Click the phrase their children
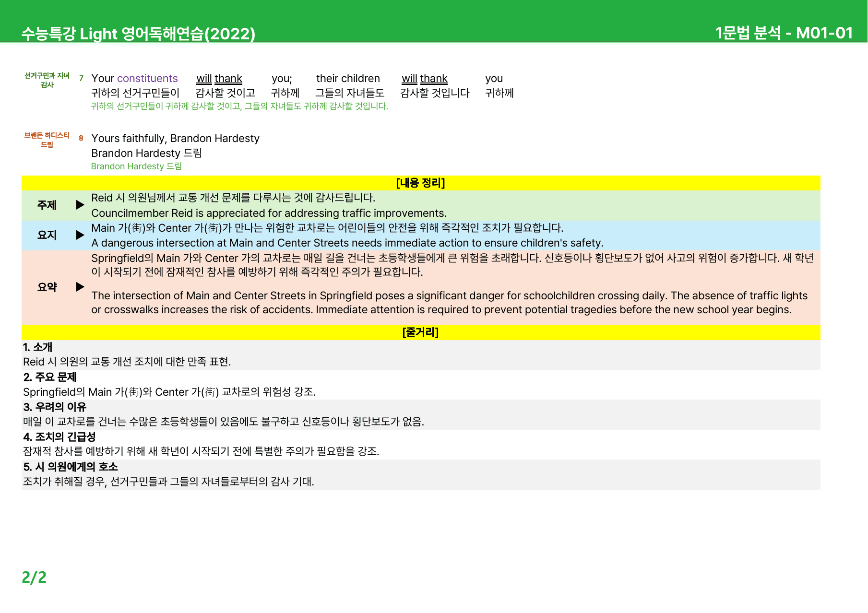 click(348, 78)
